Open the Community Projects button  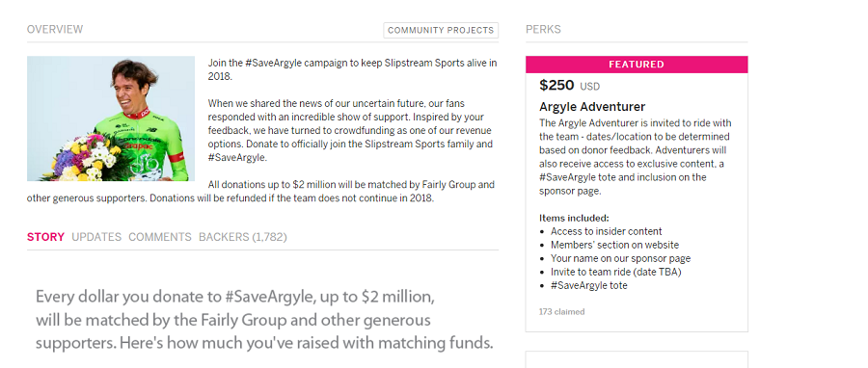441,31
